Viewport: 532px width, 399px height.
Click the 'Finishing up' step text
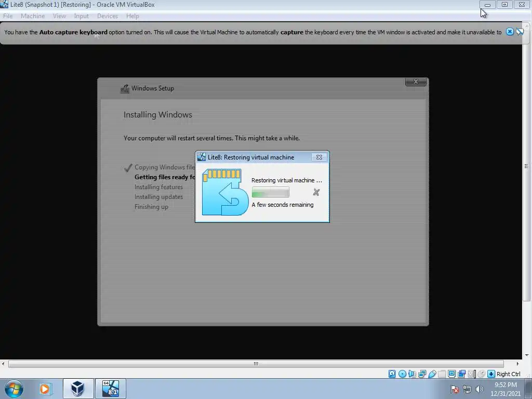[x=151, y=207]
